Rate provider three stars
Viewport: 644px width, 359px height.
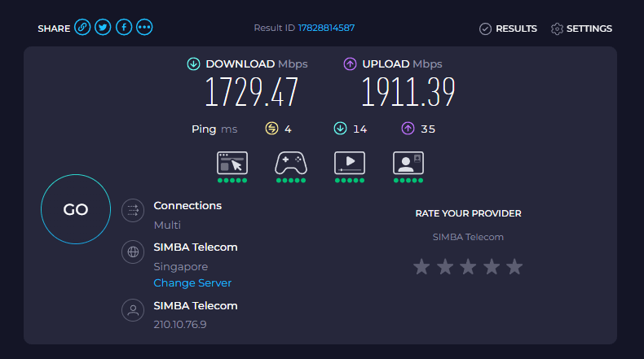click(x=468, y=267)
